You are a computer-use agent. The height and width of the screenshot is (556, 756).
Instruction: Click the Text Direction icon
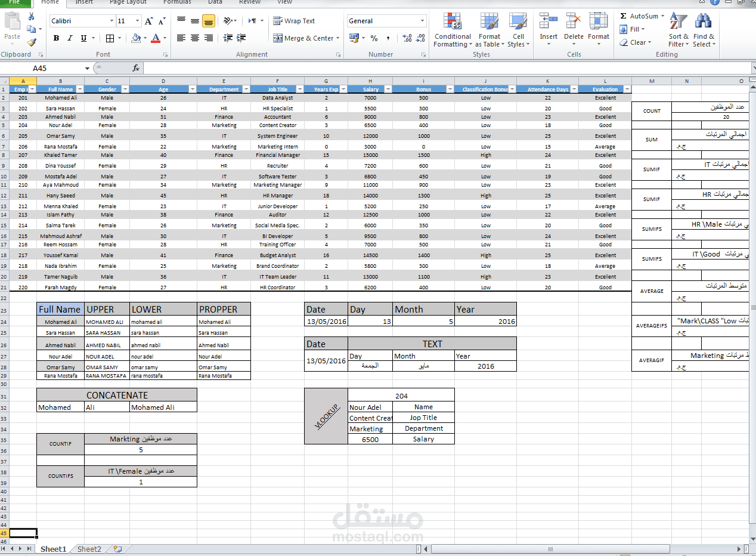click(x=253, y=21)
